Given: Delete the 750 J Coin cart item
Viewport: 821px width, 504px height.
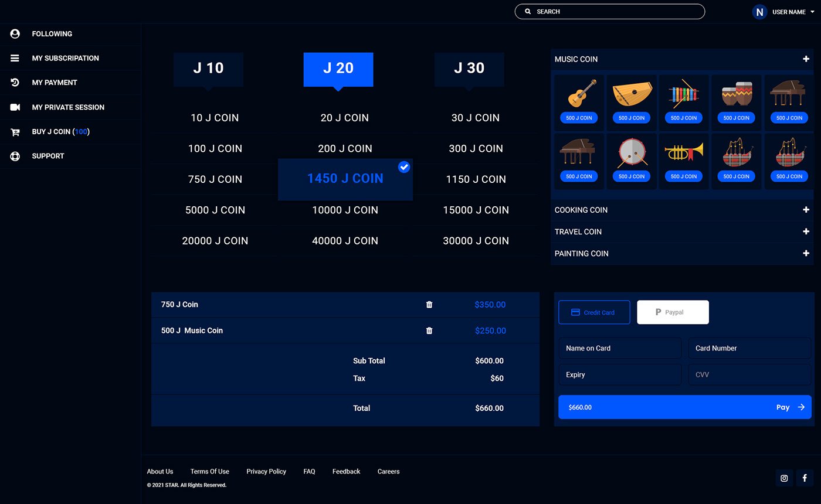Looking at the screenshot, I should [429, 305].
